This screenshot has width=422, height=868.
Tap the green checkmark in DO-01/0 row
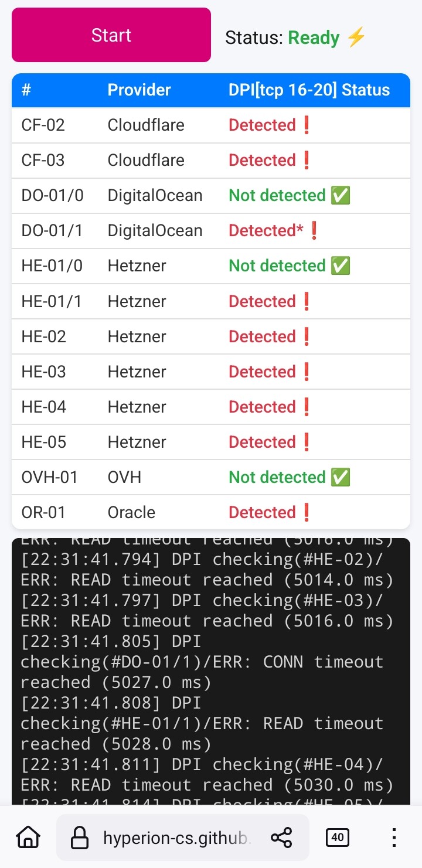tap(341, 196)
